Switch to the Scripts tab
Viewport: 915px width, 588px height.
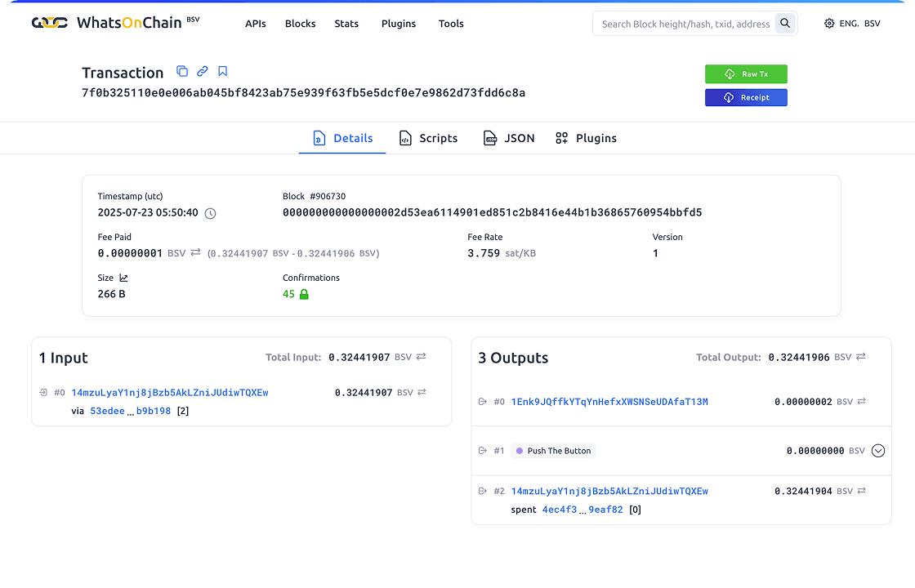coord(428,138)
